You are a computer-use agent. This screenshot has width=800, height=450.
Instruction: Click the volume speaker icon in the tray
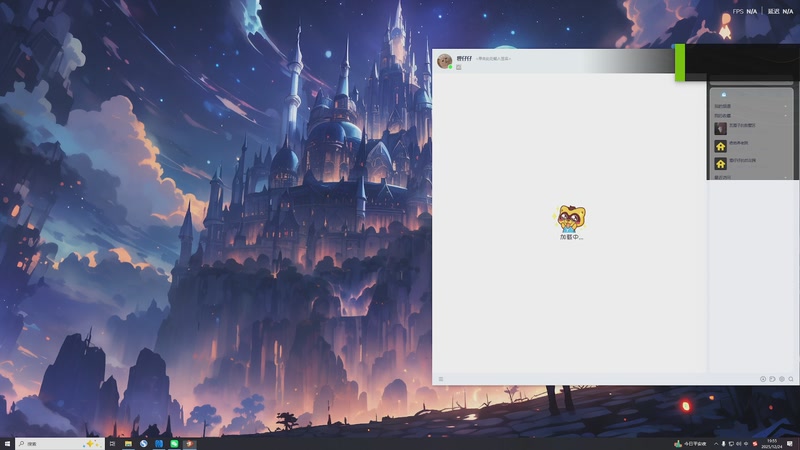coord(739,444)
